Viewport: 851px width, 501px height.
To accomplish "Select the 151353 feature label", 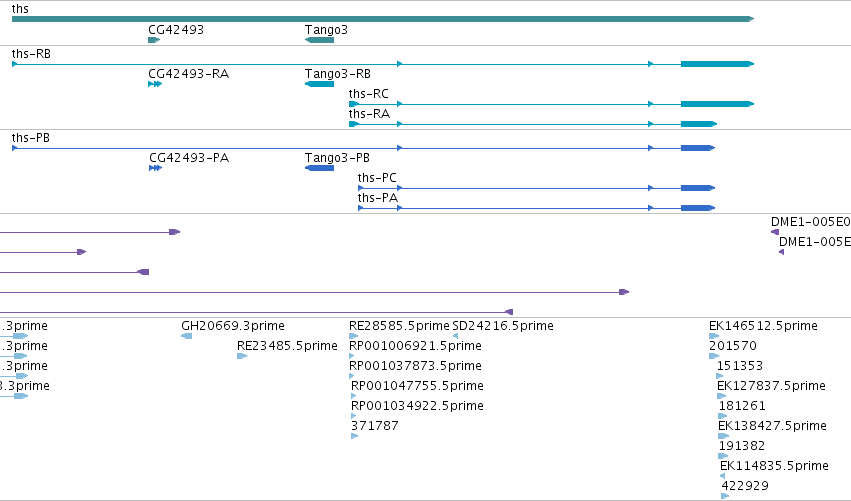I will pos(740,366).
